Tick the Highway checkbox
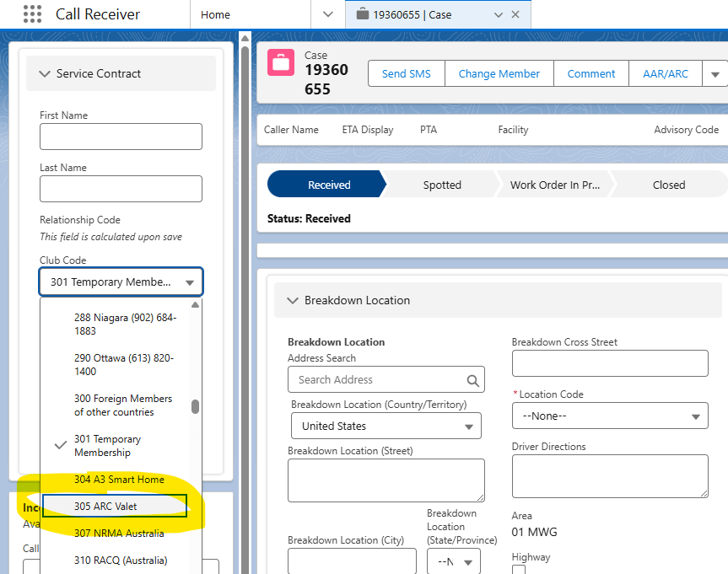The image size is (728, 574). (x=519, y=571)
